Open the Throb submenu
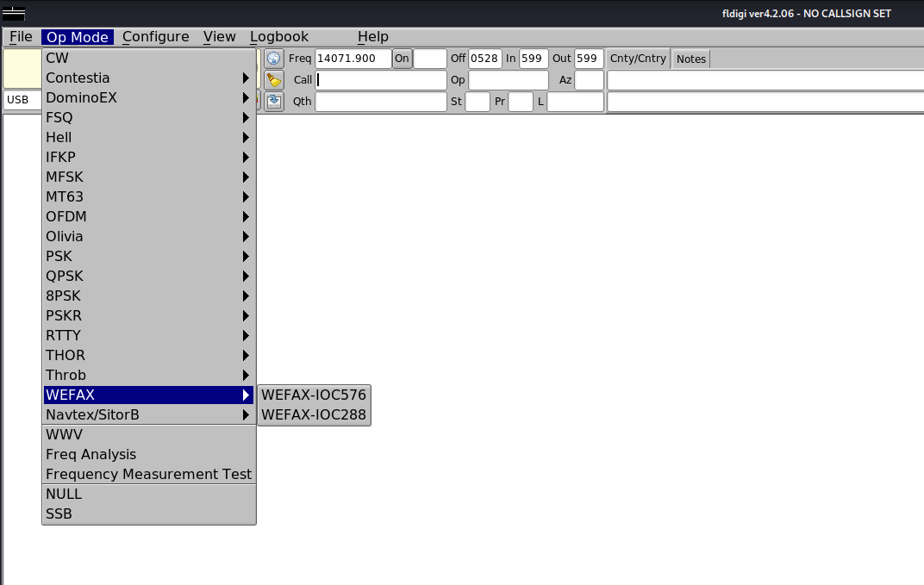Image resolution: width=924 pixels, height=585 pixels. 148,376
